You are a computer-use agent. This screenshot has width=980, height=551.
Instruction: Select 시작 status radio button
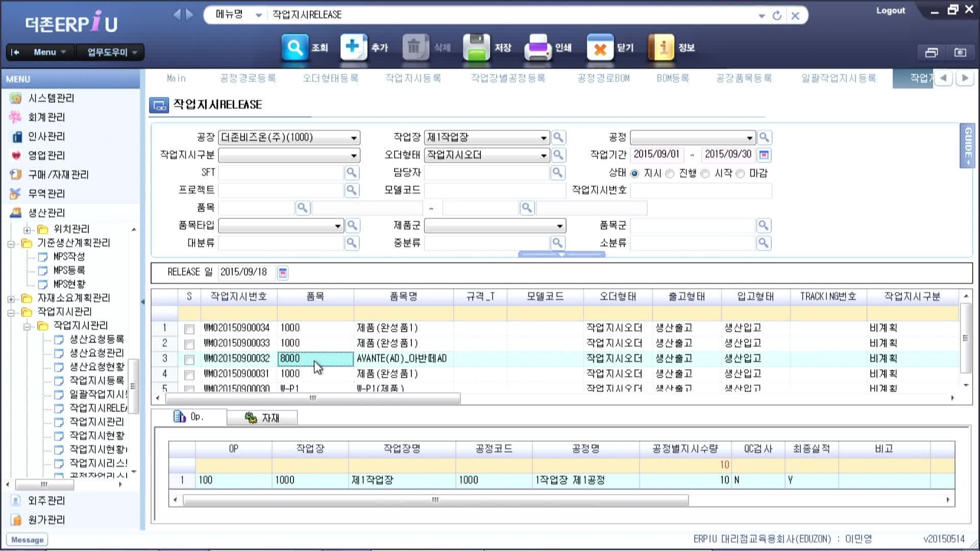point(705,173)
